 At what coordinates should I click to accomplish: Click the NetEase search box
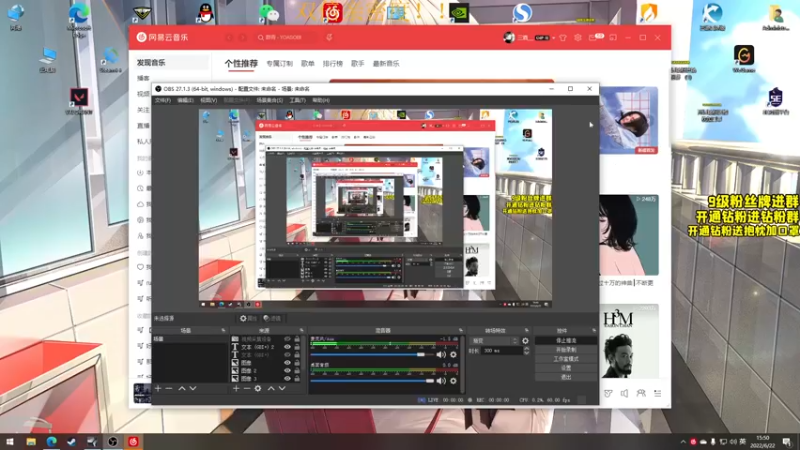click(x=286, y=37)
